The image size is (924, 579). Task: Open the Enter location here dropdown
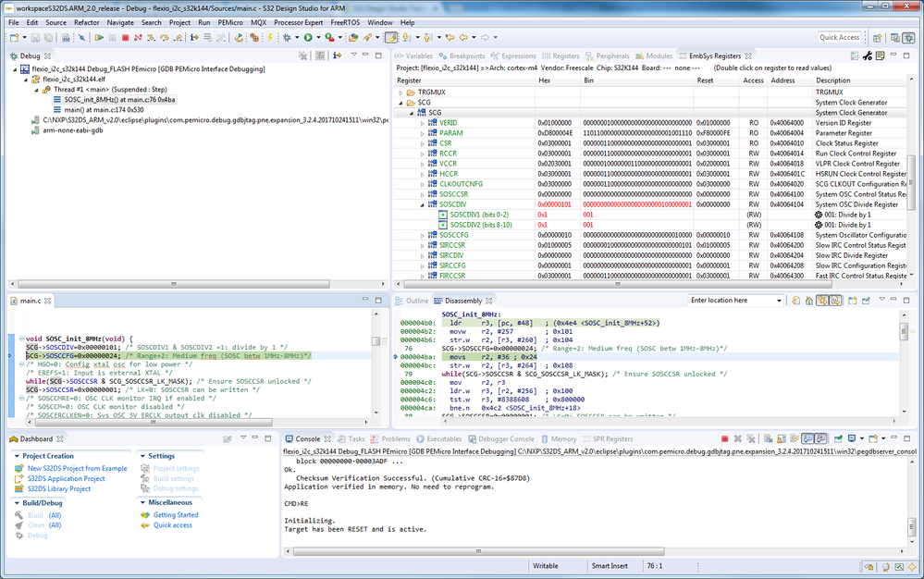[x=779, y=301]
